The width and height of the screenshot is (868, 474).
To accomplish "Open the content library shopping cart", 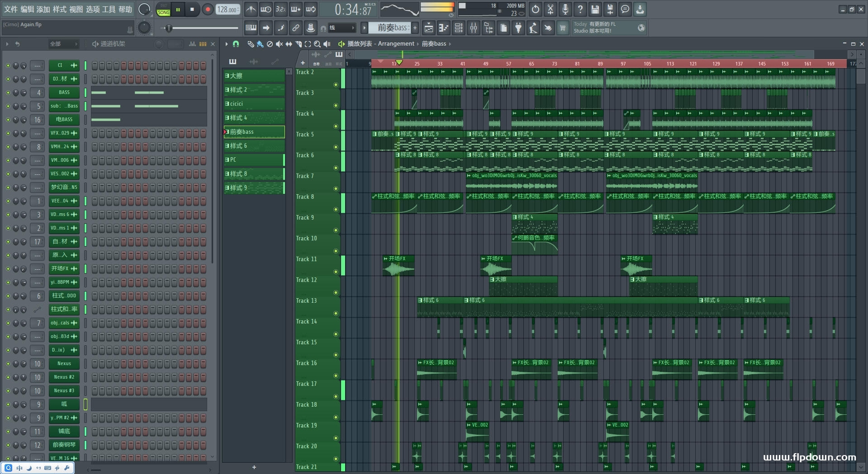I will coord(563,28).
